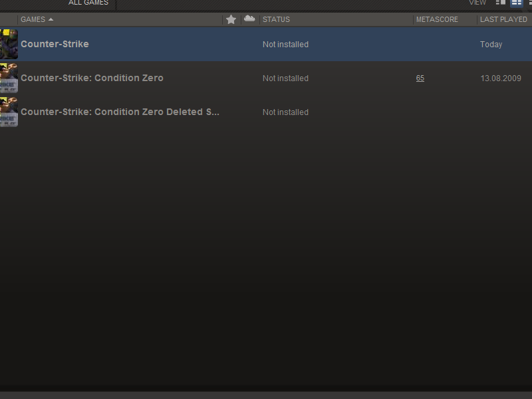Click Condition Zero Deleted Scenes icon
Viewport: 532px width, 399px height.
pos(9,112)
